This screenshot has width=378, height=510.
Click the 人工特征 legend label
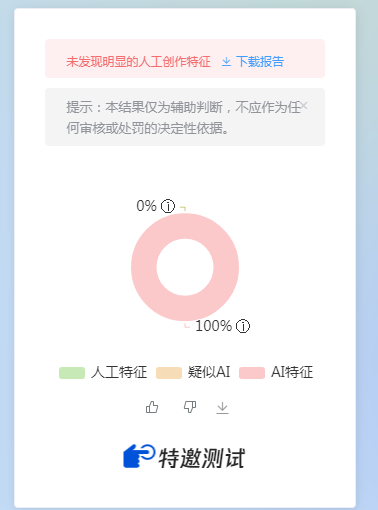point(119,372)
